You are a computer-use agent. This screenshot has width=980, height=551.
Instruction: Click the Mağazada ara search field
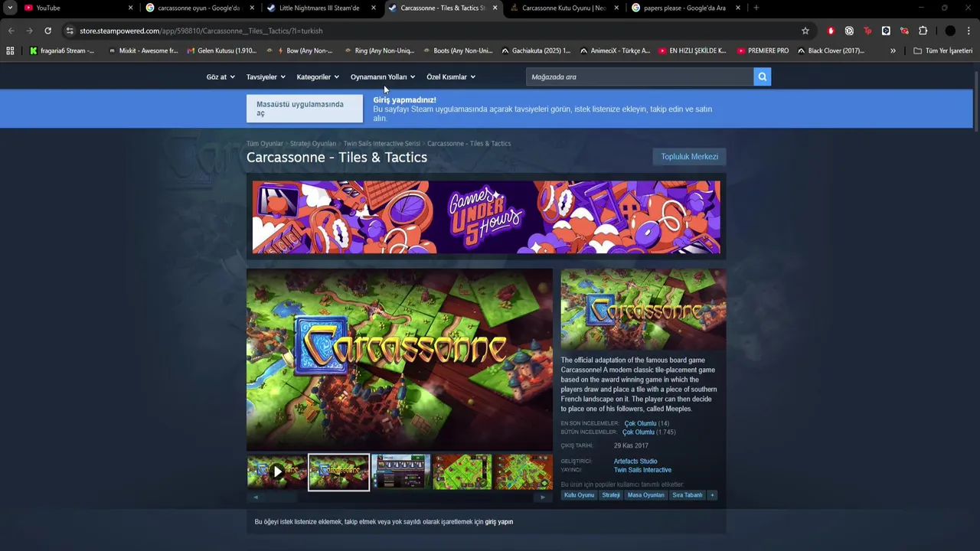pyautogui.click(x=639, y=77)
